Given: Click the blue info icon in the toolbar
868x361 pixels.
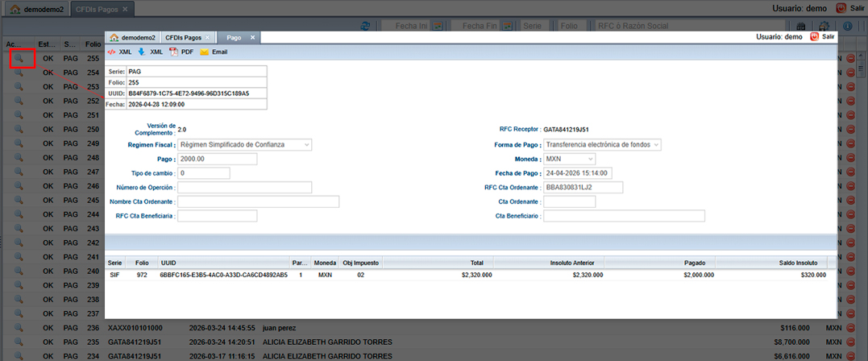Looking at the screenshot, I should [847, 26].
